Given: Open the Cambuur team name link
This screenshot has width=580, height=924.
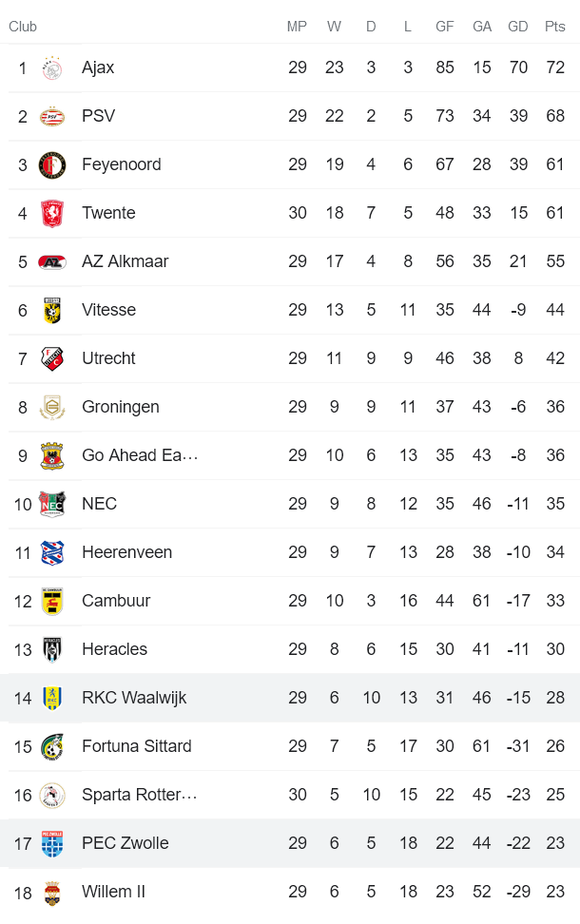Looking at the screenshot, I should point(116,601).
